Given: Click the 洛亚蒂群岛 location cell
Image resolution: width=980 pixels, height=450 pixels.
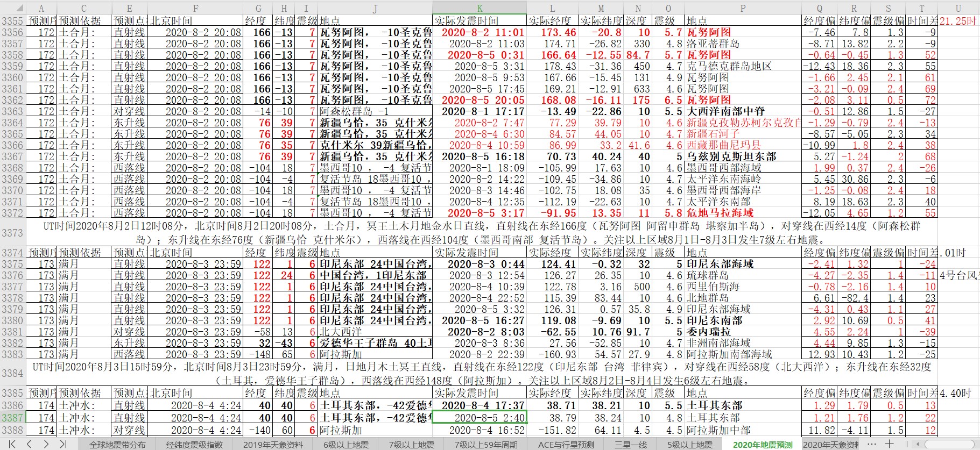Looking at the screenshot, I should [x=743, y=44].
